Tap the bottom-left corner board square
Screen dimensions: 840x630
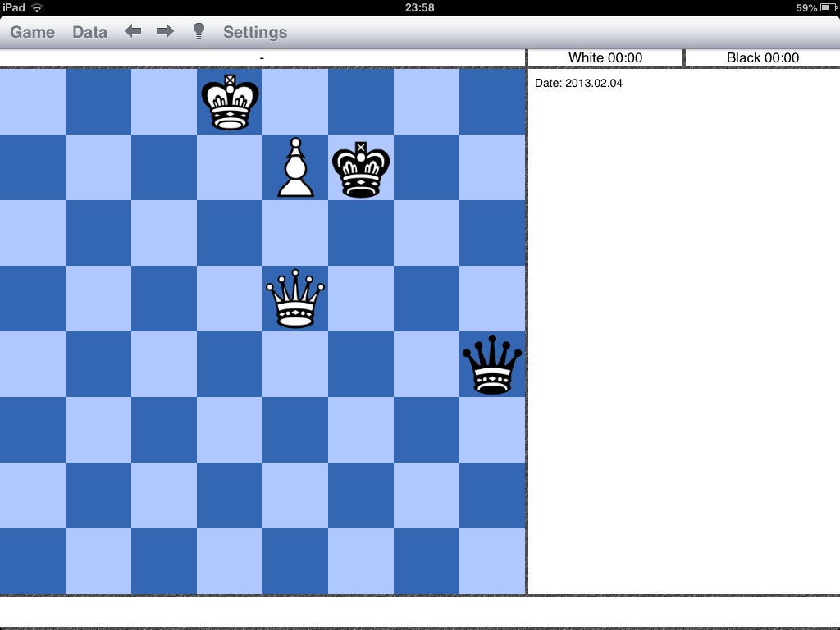point(33,561)
